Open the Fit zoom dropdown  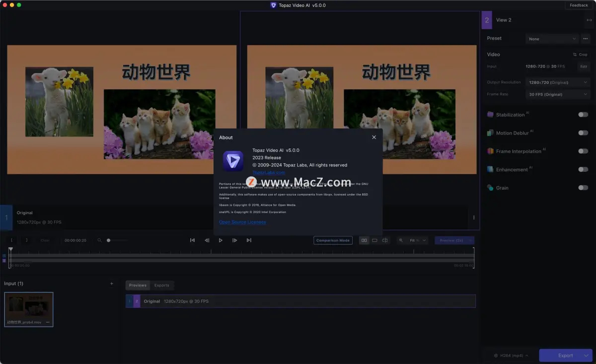click(x=417, y=240)
